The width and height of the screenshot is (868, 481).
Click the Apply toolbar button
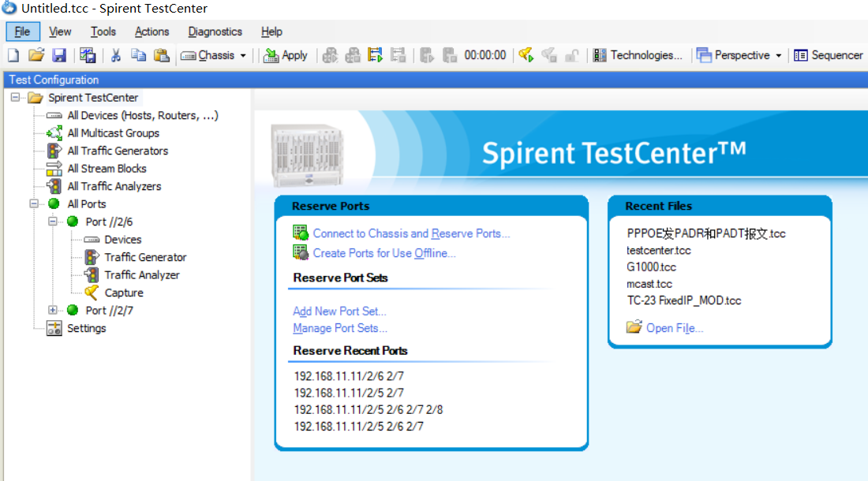pos(286,55)
